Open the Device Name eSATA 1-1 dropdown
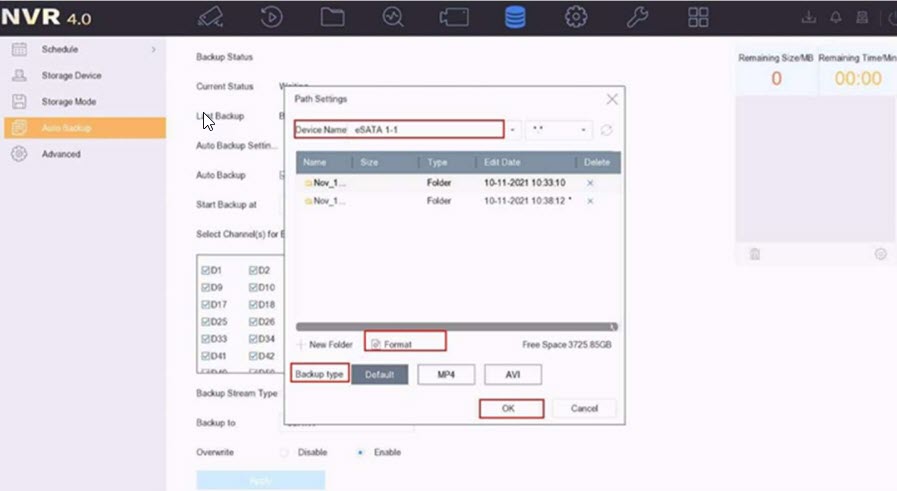The width and height of the screenshot is (897, 491). click(514, 130)
